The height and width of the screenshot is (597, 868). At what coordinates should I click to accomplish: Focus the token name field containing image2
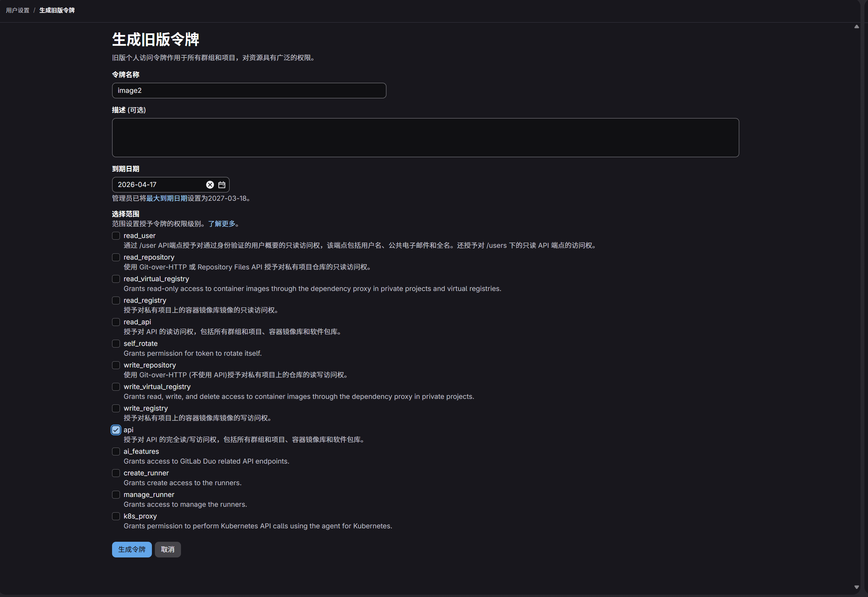coord(249,91)
